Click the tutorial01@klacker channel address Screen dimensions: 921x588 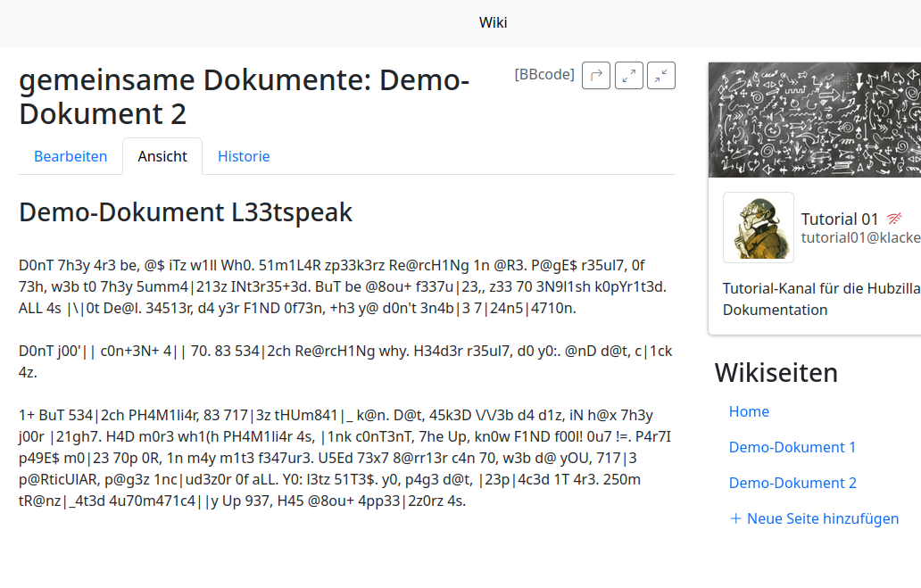click(860, 237)
